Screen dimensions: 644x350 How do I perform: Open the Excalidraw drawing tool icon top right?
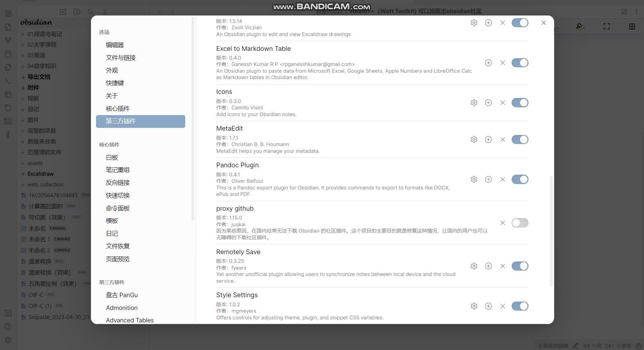coord(580,26)
